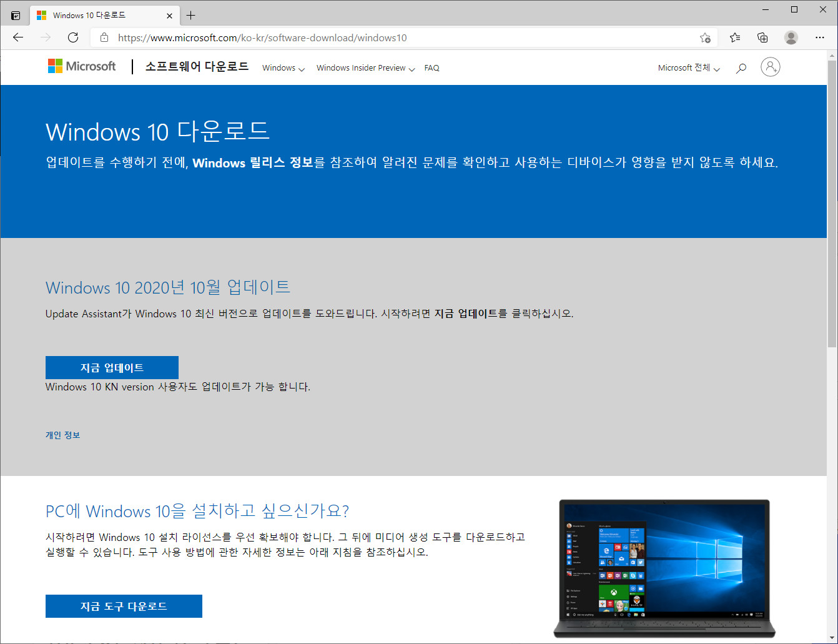The image size is (838, 644).
Task: Open the browser profile avatar
Action: pyautogui.click(x=791, y=37)
